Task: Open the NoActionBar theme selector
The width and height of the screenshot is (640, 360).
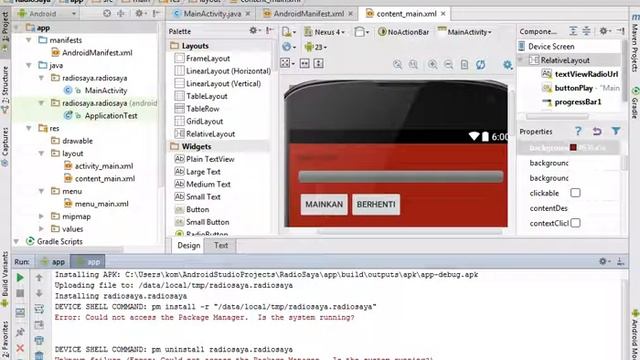Action: [403, 32]
